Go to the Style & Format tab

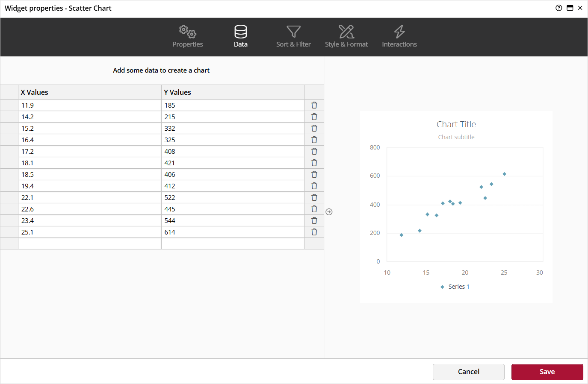pyautogui.click(x=346, y=36)
